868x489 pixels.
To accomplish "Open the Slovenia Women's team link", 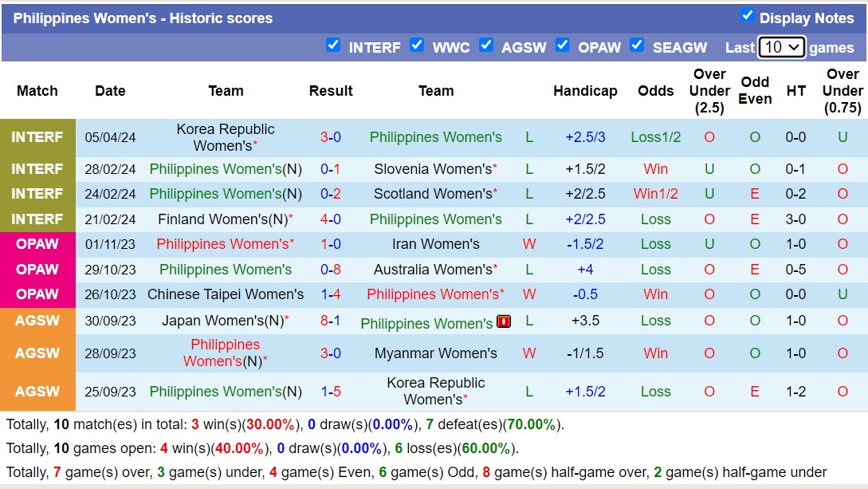I will tap(433, 169).
